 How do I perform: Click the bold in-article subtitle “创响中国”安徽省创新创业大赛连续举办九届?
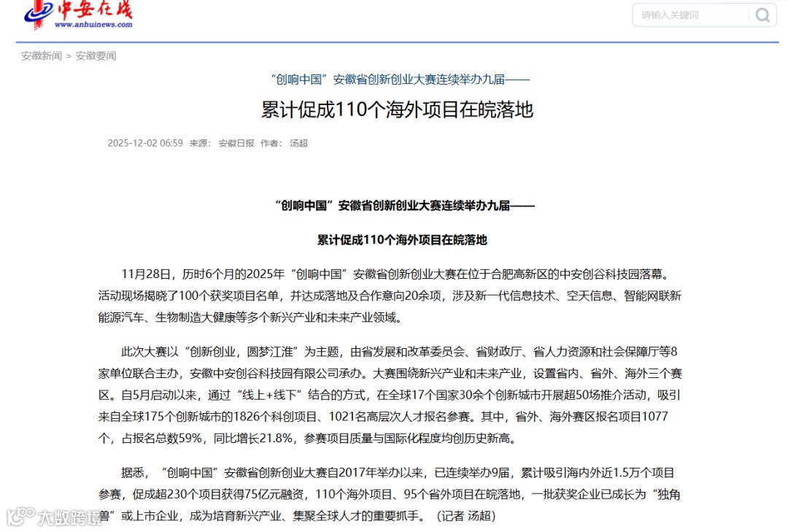pos(404,206)
